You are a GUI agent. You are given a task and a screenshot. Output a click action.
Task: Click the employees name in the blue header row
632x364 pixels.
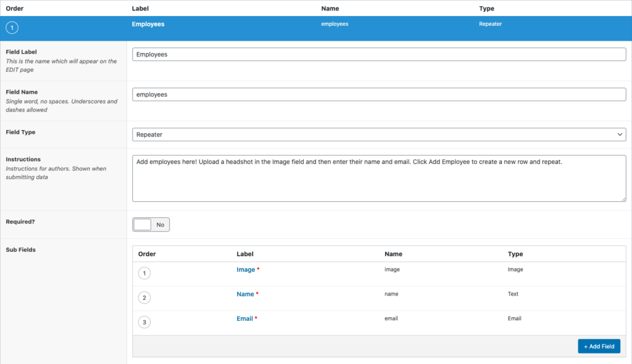tap(335, 24)
